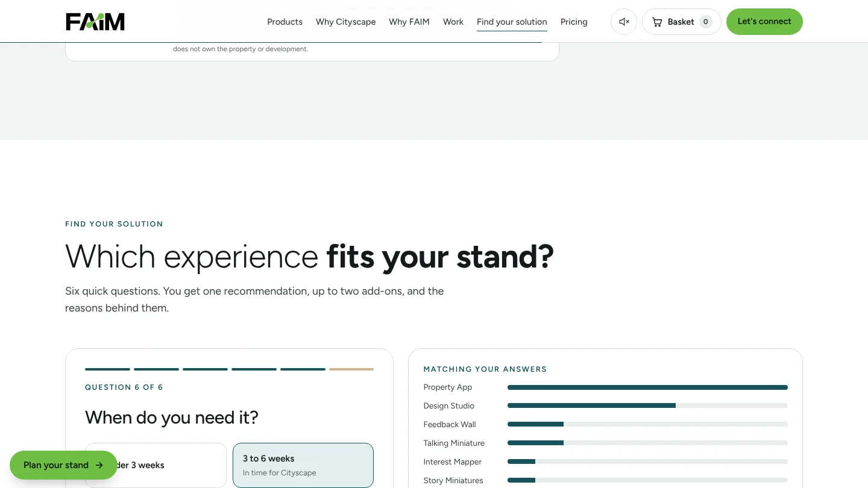
Task: Jump to first question progress segment
Action: [107, 369]
